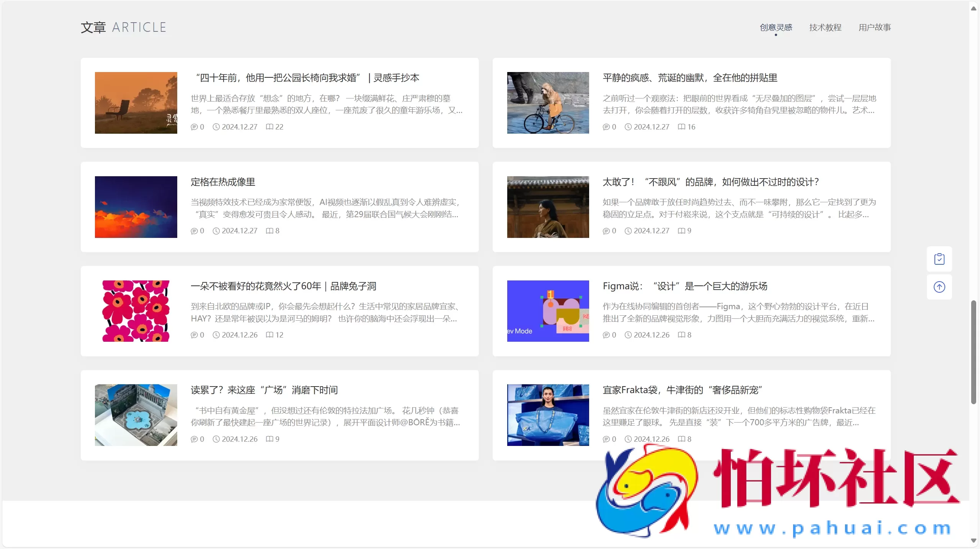Switch to the 用户故事 tab
This screenshot has width=980, height=549.
(x=875, y=27)
